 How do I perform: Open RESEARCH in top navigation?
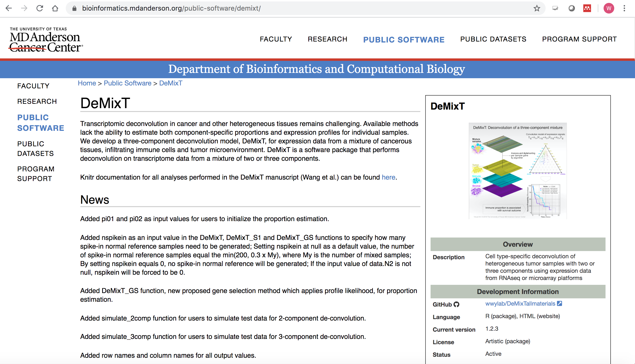point(327,39)
